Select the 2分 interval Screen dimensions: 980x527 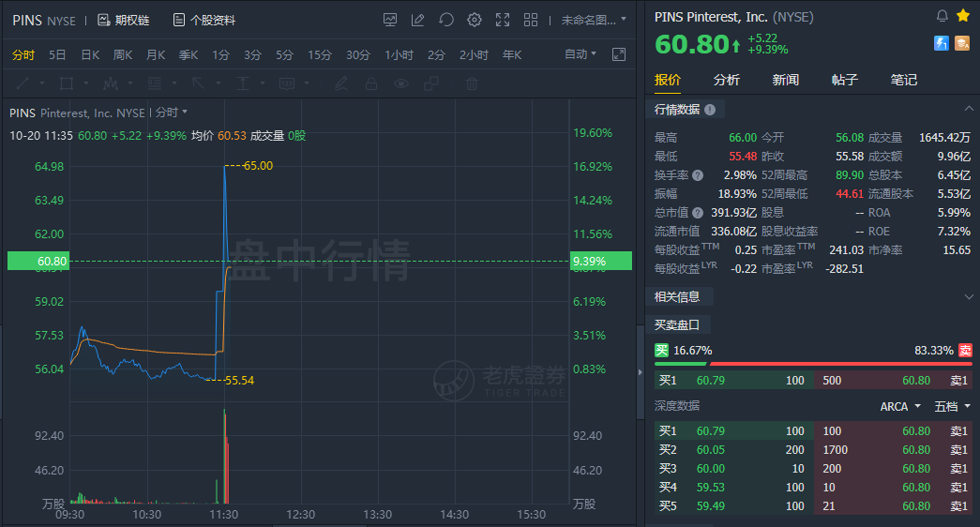436,55
